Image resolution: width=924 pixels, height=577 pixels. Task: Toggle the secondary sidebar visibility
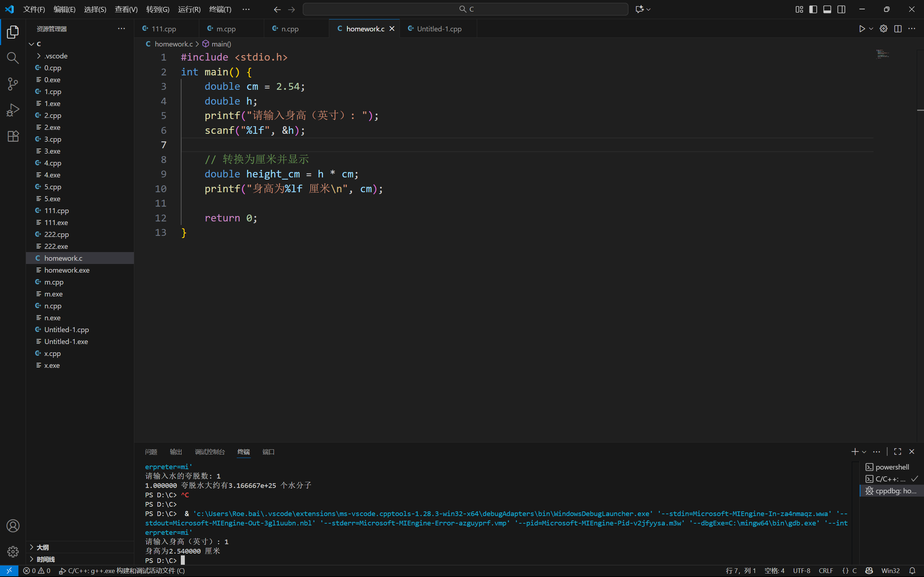(841, 9)
